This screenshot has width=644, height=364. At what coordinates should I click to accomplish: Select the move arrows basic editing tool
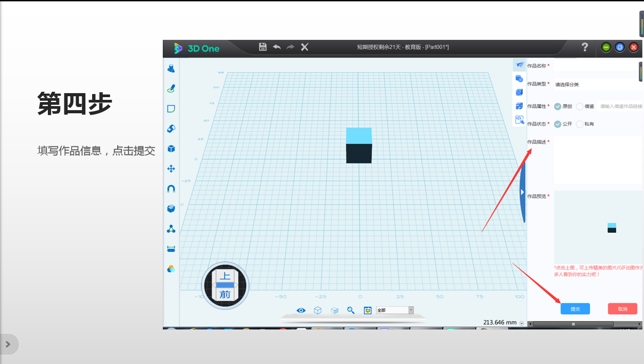click(x=171, y=169)
